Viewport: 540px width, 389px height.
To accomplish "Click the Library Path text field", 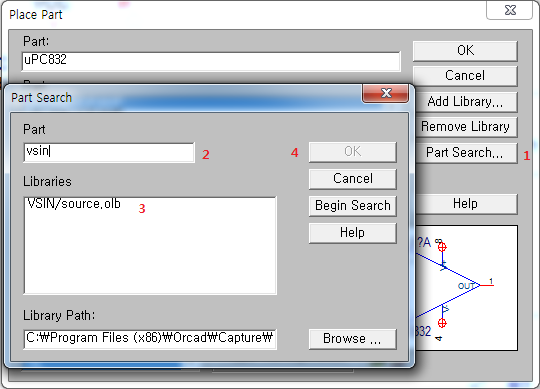I will [x=150, y=339].
